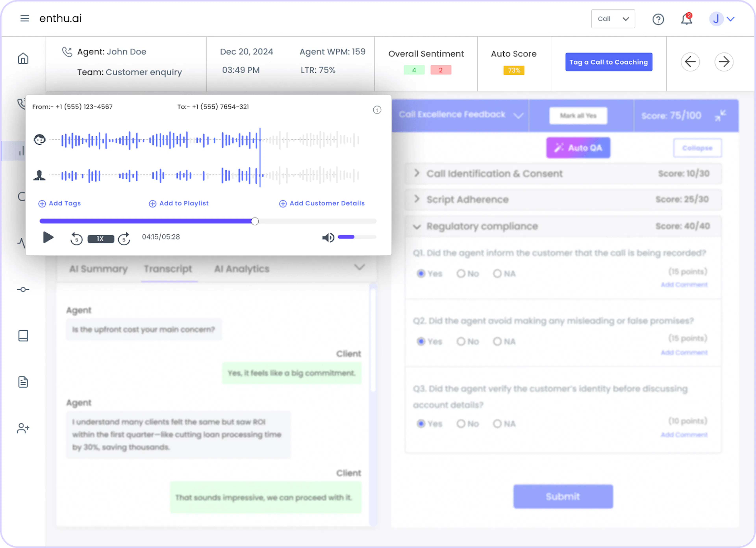Click the Home icon in the sidebar
Viewport: 756px width, 548px height.
click(x=23, y=58)
